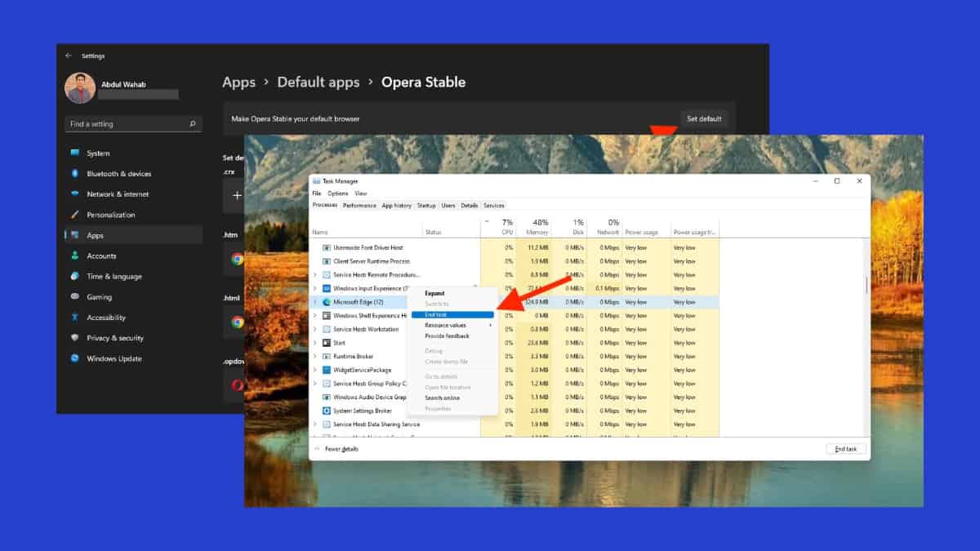The image size is (980, 551).
Task: Expand the Service Host: Workstation row
Action: click(315, 329)
